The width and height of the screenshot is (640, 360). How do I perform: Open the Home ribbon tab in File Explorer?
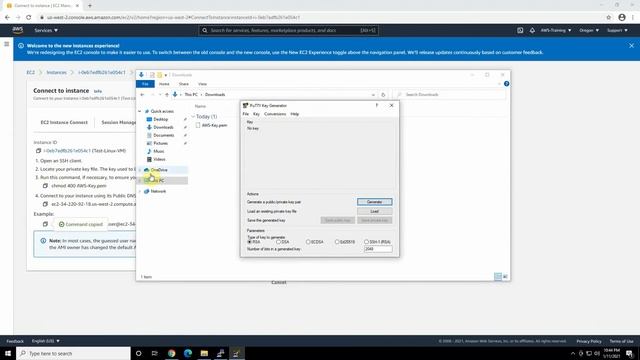[x=164, y=84]
